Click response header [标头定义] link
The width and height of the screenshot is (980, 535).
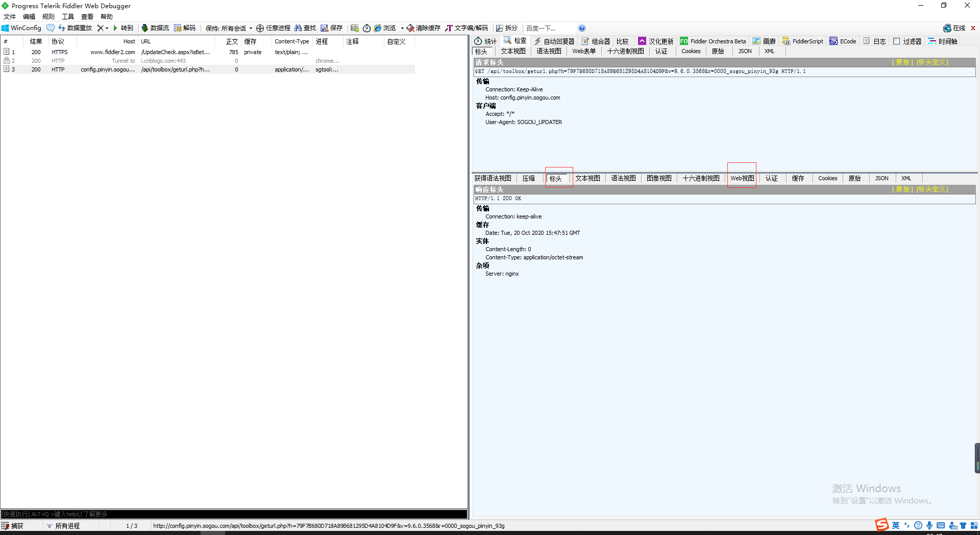pyautogui.click(x=933, y=189)
